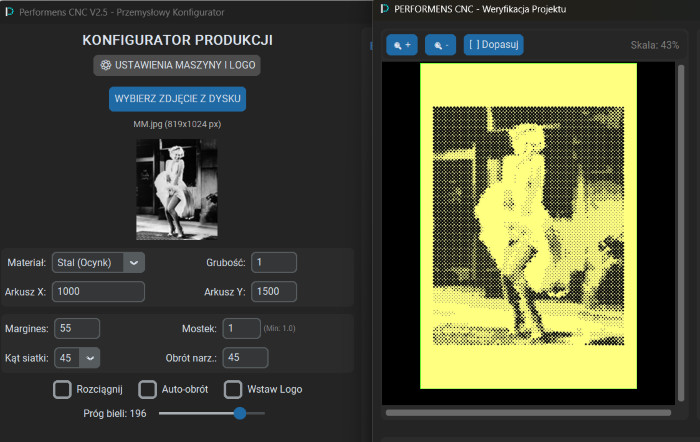Click the (Min: 1.0) hint text
The image size is (700, 442).
279,328
